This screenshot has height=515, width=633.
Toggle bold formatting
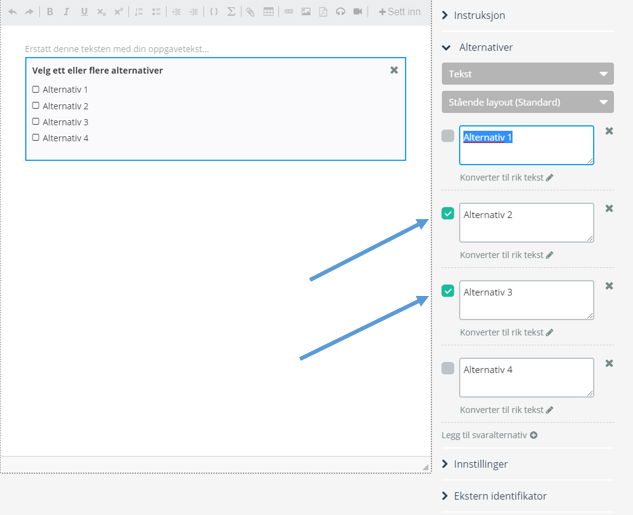[x=50, y=12]
